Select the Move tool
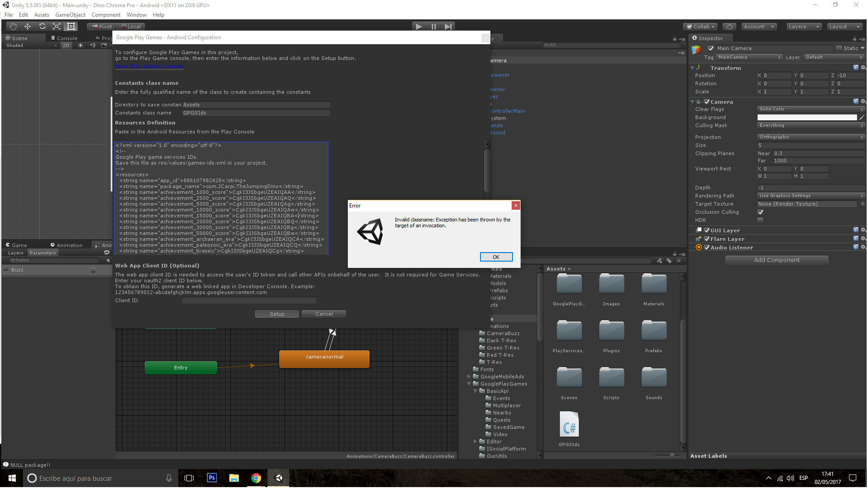Image resolution: width=868 pixels, height=488 pixels. 28,27
